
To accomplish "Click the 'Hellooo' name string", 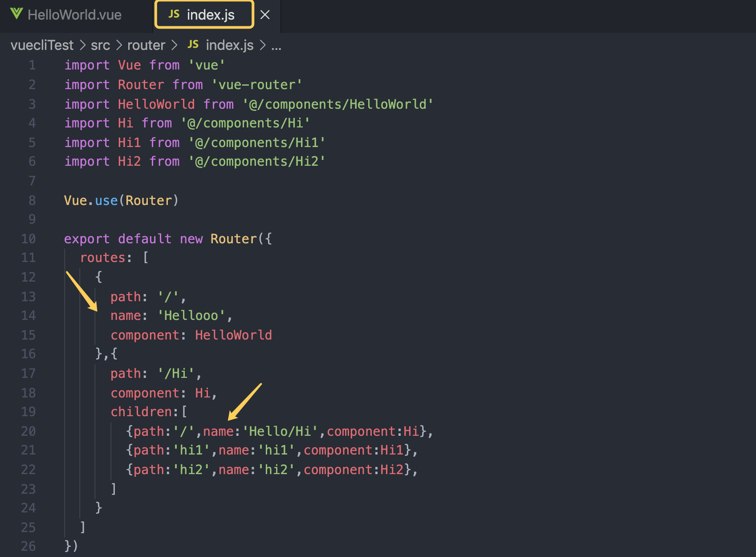I will pos(191,315).
